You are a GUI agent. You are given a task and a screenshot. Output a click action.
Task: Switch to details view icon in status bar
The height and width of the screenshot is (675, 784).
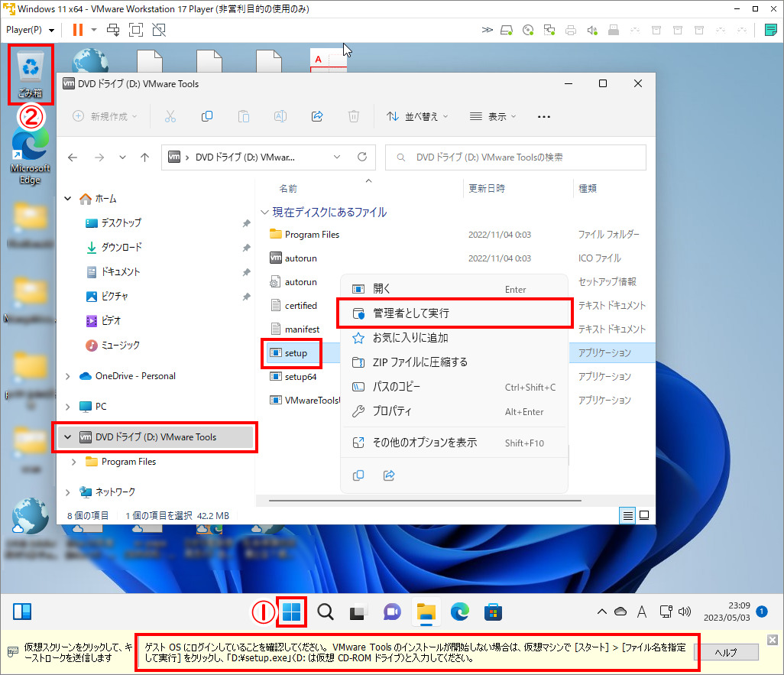click(628, 515)
